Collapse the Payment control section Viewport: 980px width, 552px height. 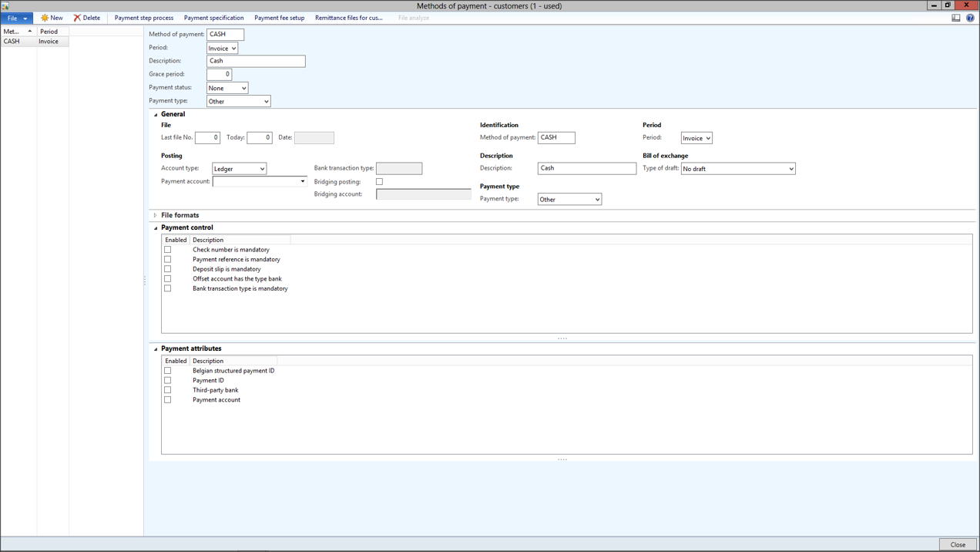[x=156, y=228]
